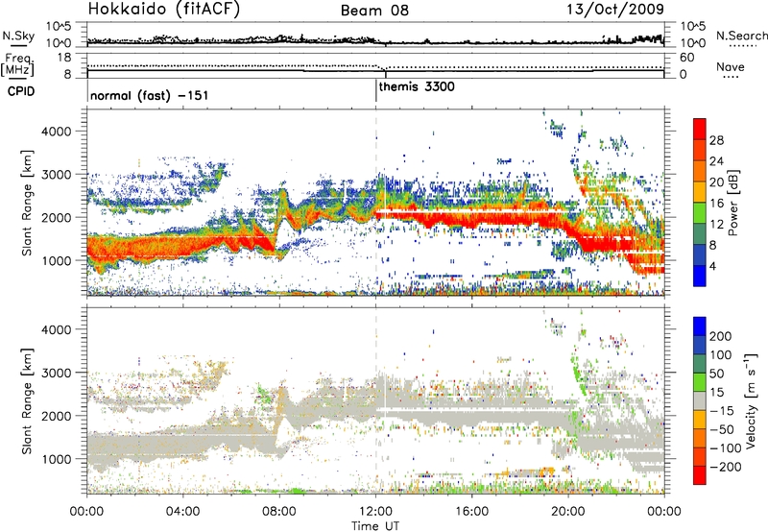Click the "28" label on Power color bar

(716, 140)
